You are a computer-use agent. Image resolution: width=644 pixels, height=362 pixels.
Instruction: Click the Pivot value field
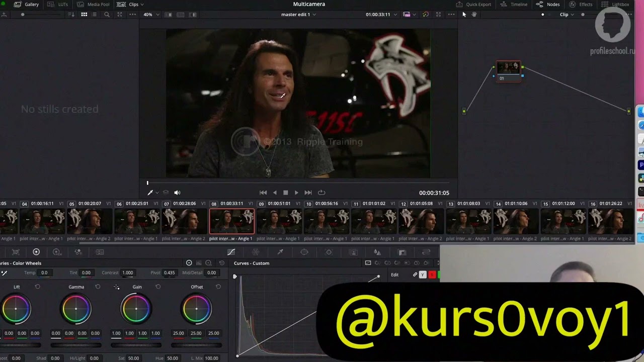[169, 273]
